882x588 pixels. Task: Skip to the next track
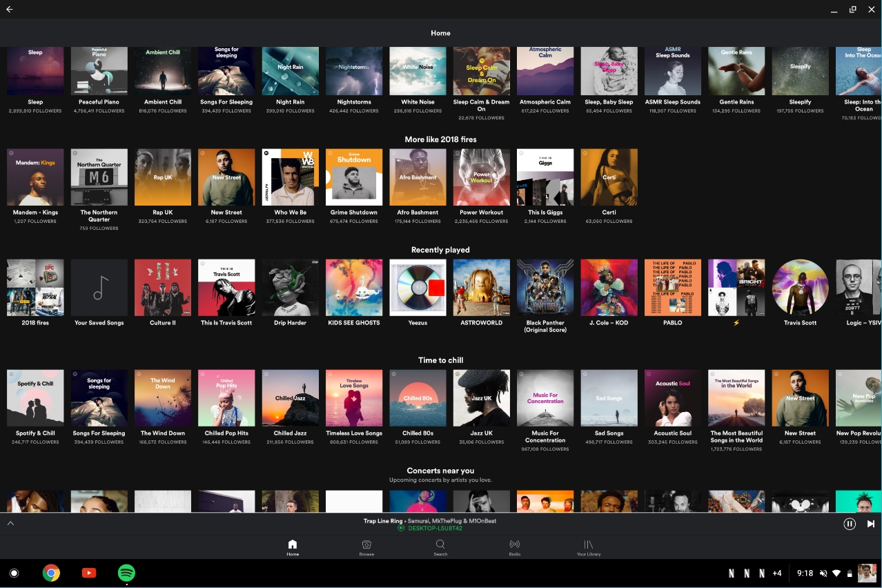[870, 524]
